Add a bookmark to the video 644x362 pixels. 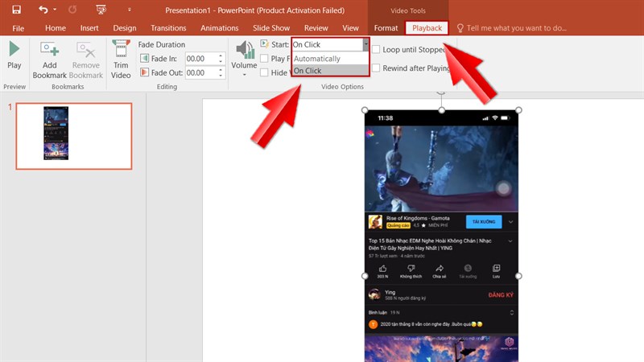pos(49,60)
